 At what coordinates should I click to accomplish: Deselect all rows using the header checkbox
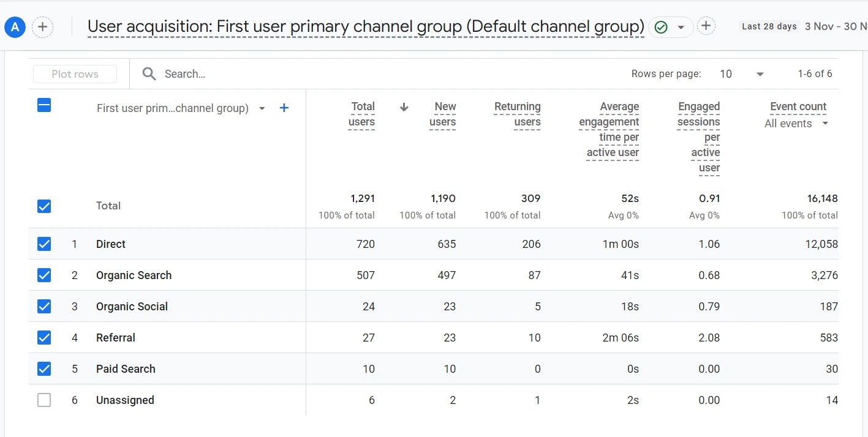44,105
